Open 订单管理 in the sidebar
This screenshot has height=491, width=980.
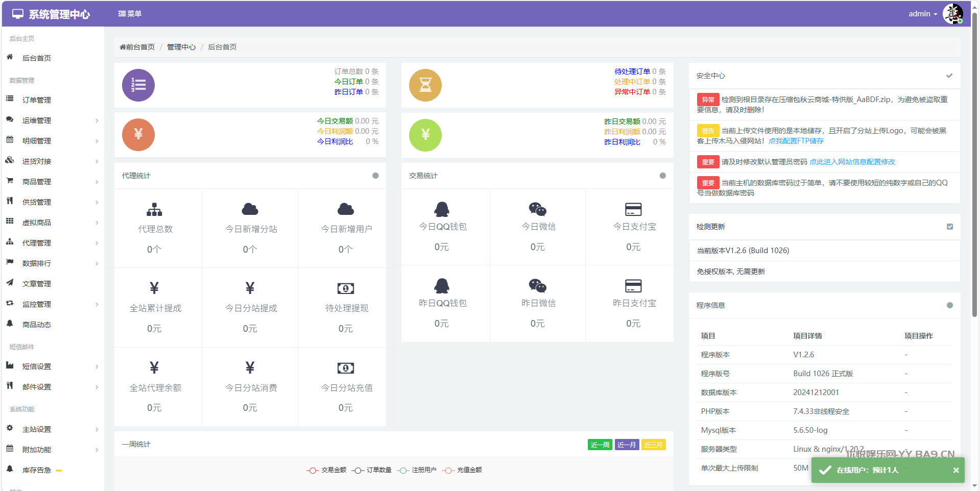[37, 100]
